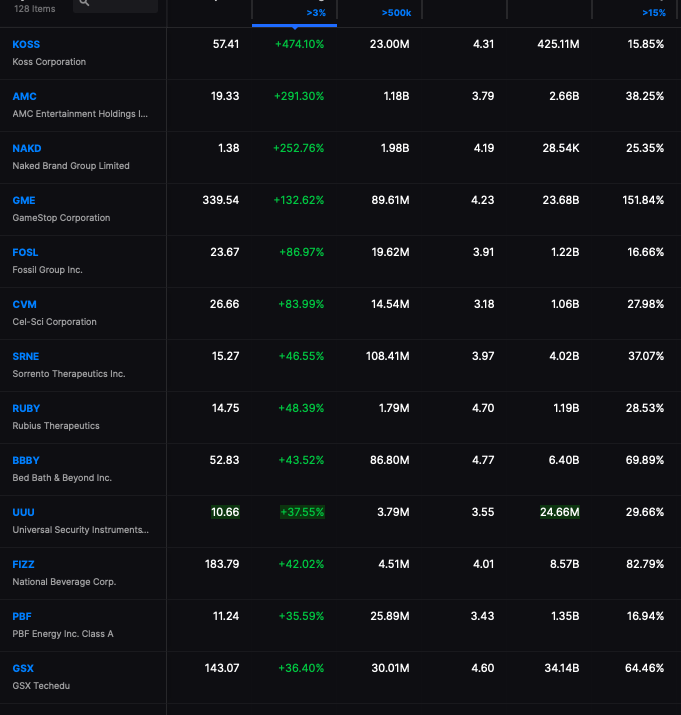Click FOSL change +86.97%
Screen dimensions: 681x715
coord(302,252)
